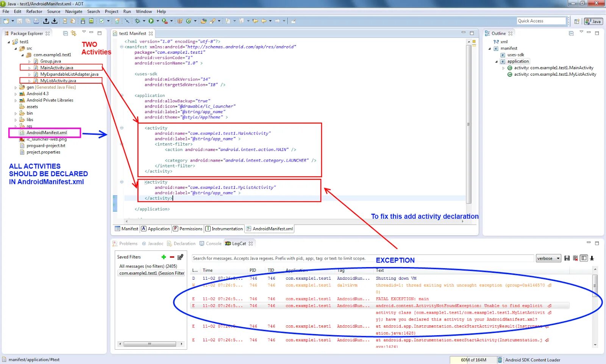This screenshot has height=364, width=606.
Task: Click the LogCat message search field
Action: (362, 258)
